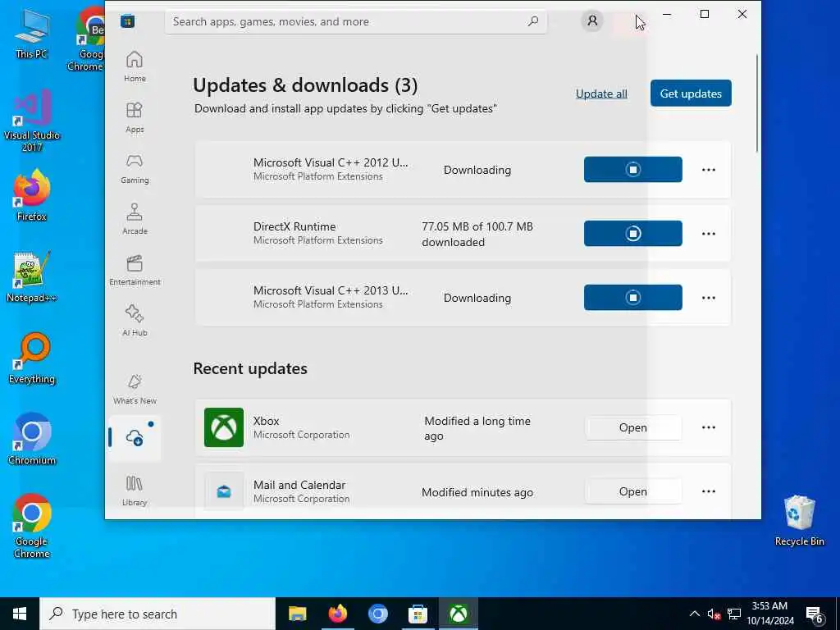Stop the Visual C++ 2012 download
Screen dimensions: 840x630
click(x=632, y=169)
